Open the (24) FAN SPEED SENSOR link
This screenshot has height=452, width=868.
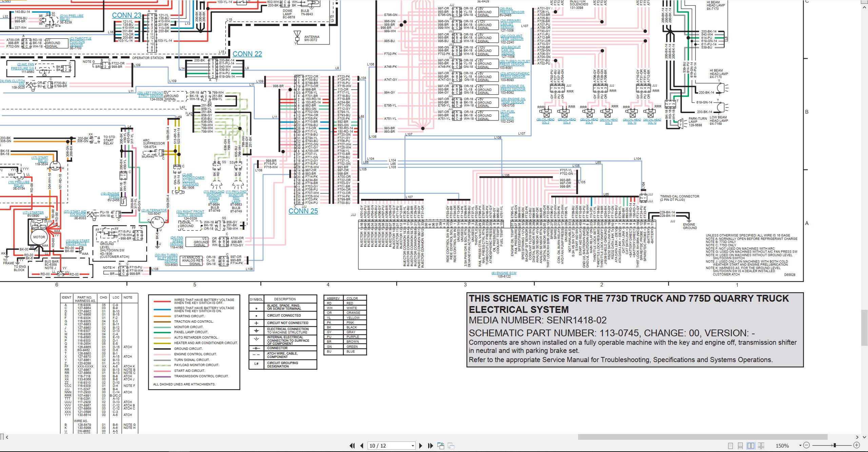[177, 241]
